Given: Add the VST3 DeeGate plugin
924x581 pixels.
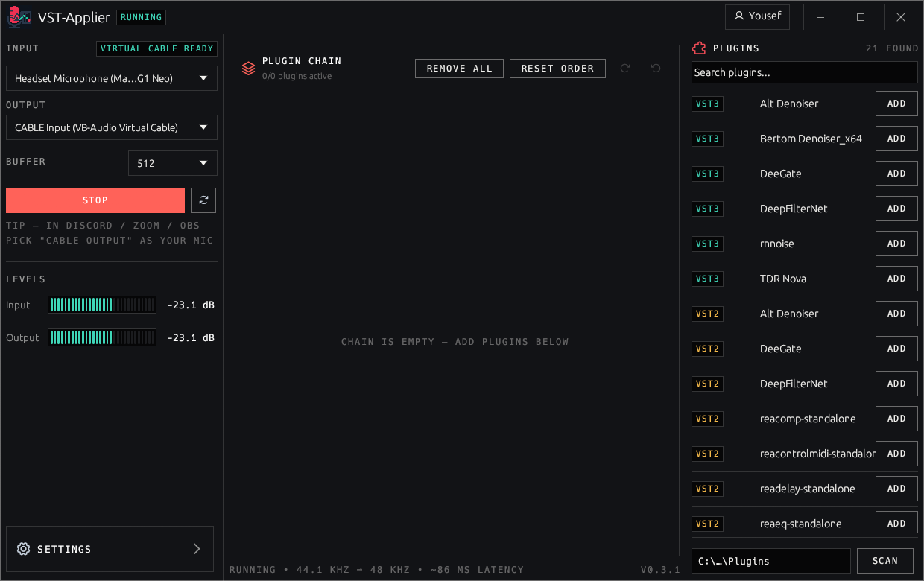Looking at the screenshot, I should coord(896,174).
